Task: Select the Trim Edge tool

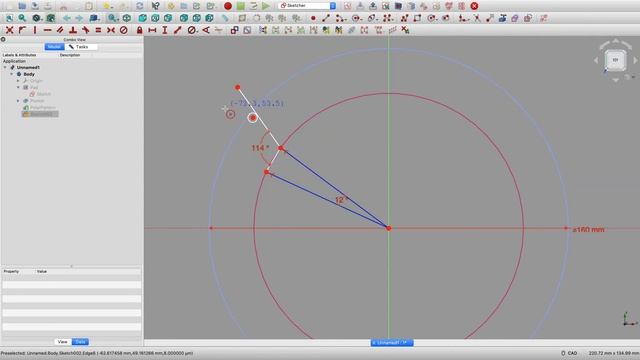Action: [x=477, y=18]
